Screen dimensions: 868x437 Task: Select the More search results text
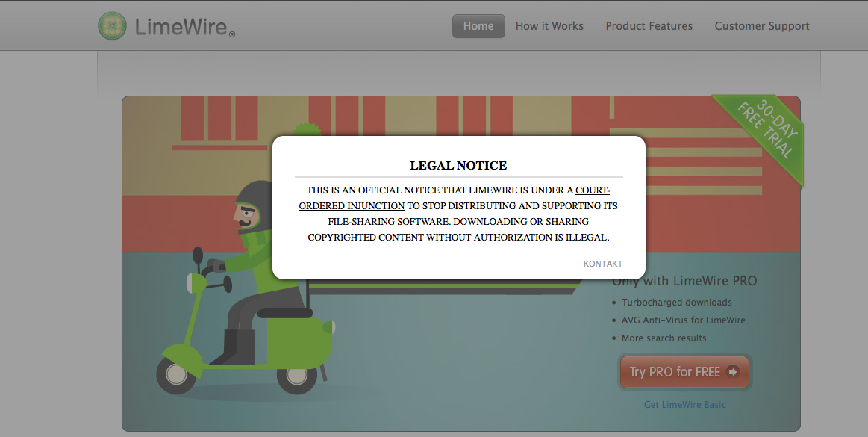click(664, 338)
